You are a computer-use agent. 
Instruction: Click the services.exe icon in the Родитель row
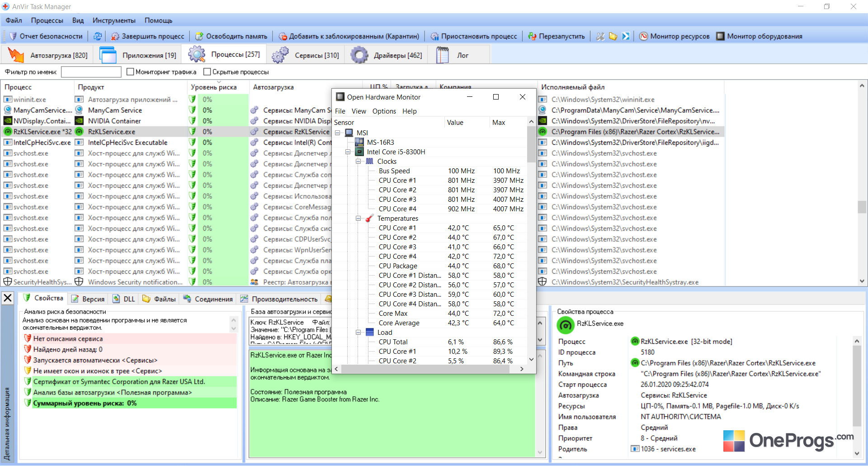coord(635,449)
